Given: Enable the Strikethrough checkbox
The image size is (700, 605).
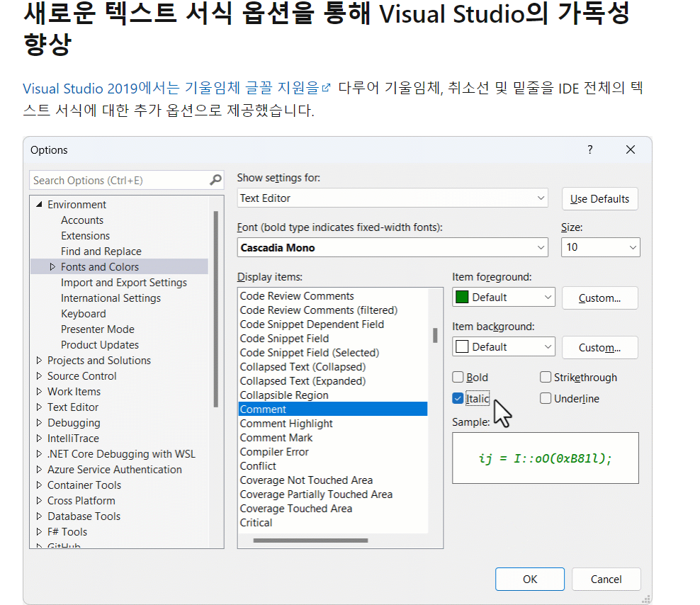Looking at the screenshot, I should (545, 378).
